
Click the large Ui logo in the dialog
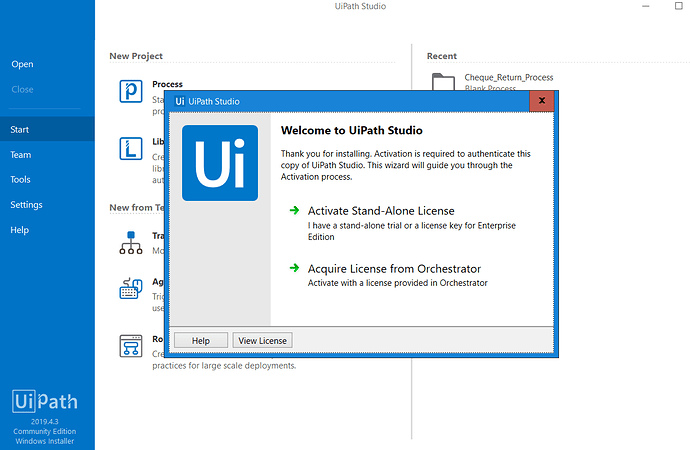click(220, 163)
